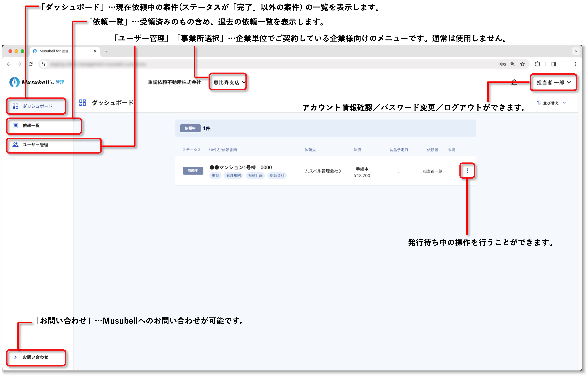The image size is (588, 377).
Task: Open the 担当者 一郎 account dropdown
Action: (553, 82)
